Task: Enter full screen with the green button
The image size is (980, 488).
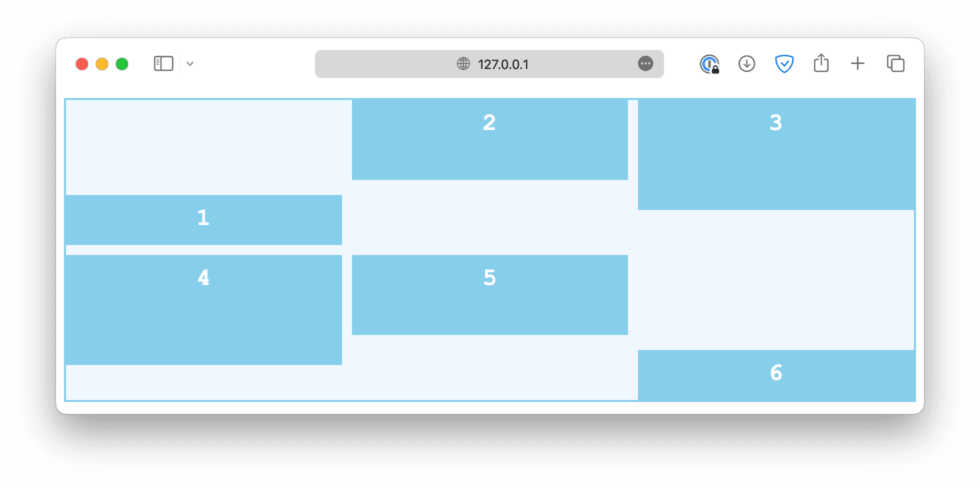Action: [122, 64]
